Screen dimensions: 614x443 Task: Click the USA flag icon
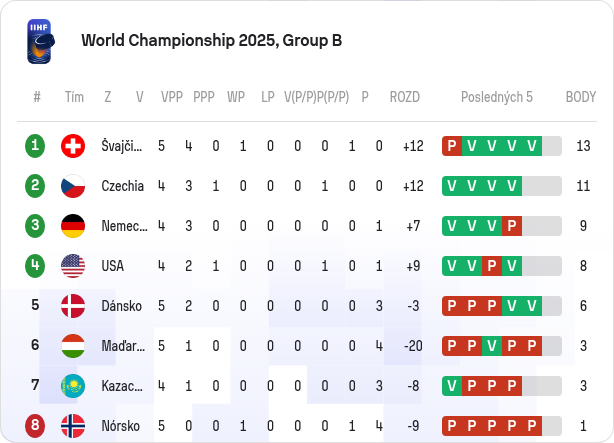(73, 266)
